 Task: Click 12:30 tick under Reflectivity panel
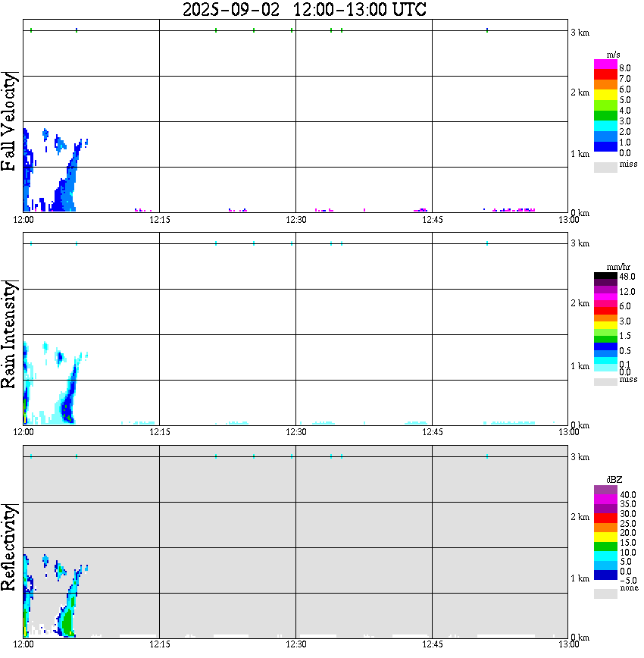click(296, 644)
